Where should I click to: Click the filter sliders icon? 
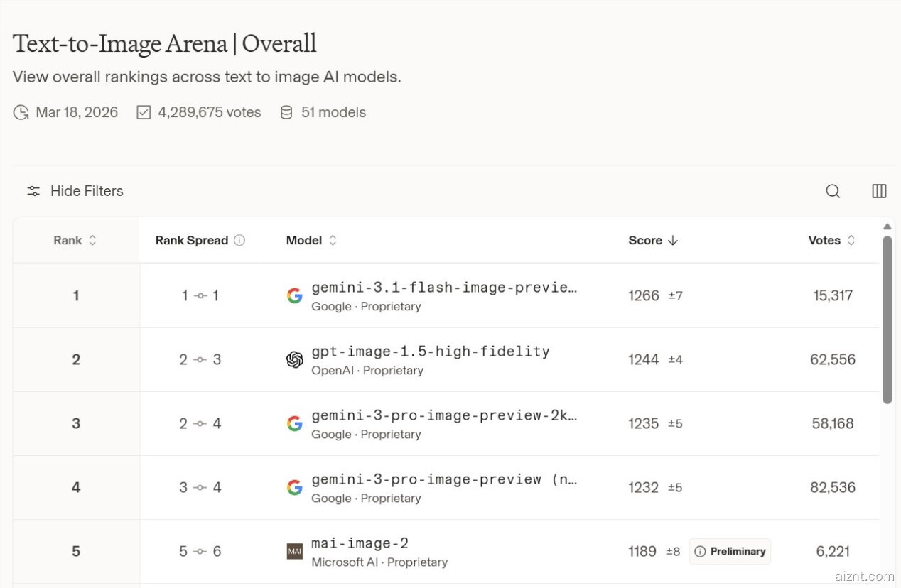click(x=33, y=191)
